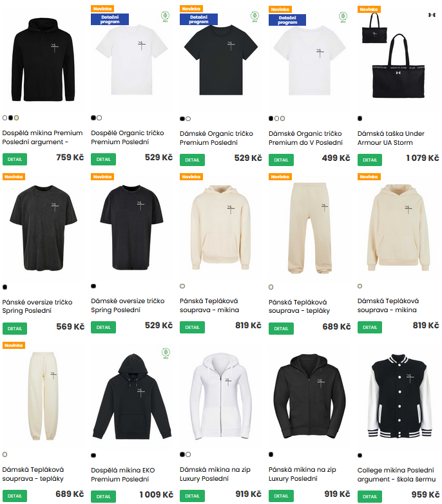Screen dimensions: 442x504
Task: Click eko leaf icon on EKO Premium mikina
Action: point(166,353)
